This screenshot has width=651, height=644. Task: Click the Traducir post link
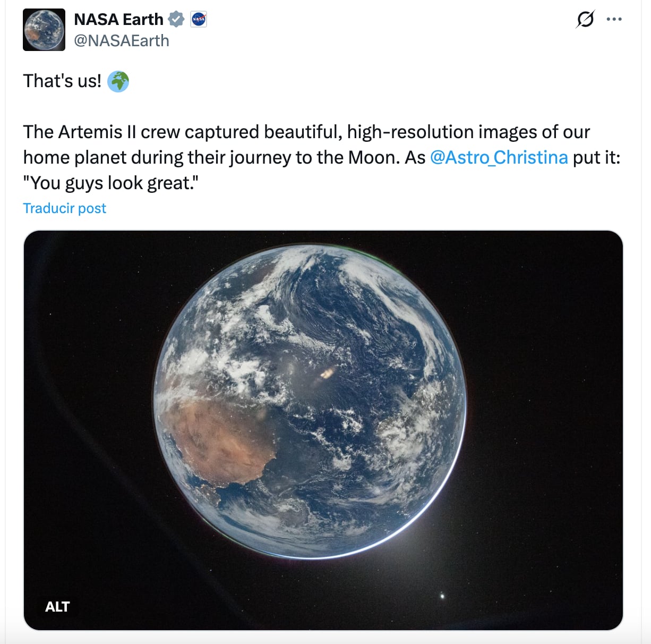click(x=64, y=208)
